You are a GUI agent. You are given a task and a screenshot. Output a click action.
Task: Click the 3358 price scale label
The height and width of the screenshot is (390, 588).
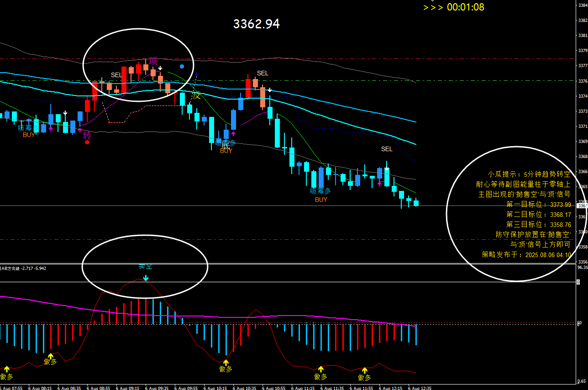tap(583, 247)
